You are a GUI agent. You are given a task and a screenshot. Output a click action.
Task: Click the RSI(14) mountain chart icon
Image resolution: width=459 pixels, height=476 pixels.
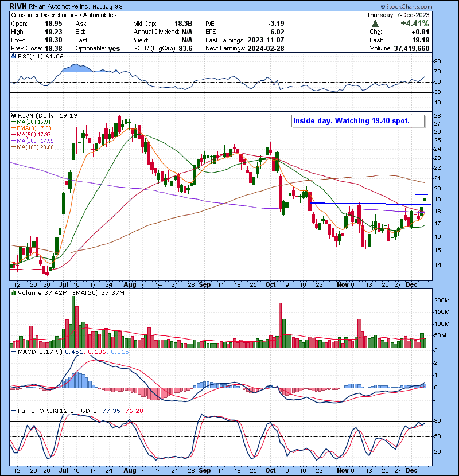[x=13, y=56]
